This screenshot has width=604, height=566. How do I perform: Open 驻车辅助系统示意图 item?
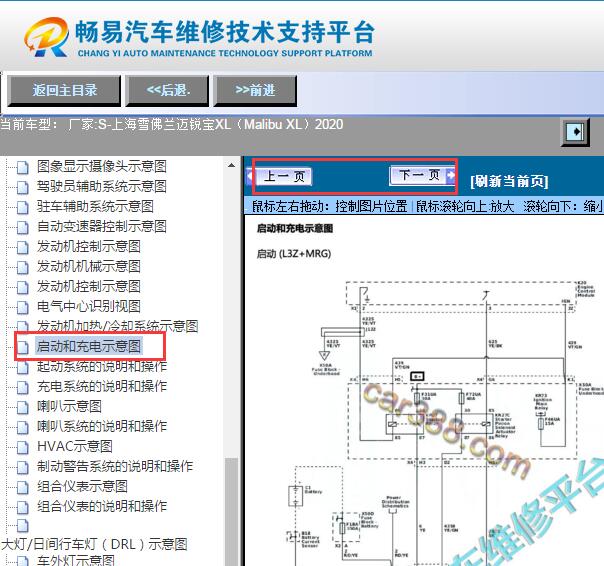click(95, 207)
